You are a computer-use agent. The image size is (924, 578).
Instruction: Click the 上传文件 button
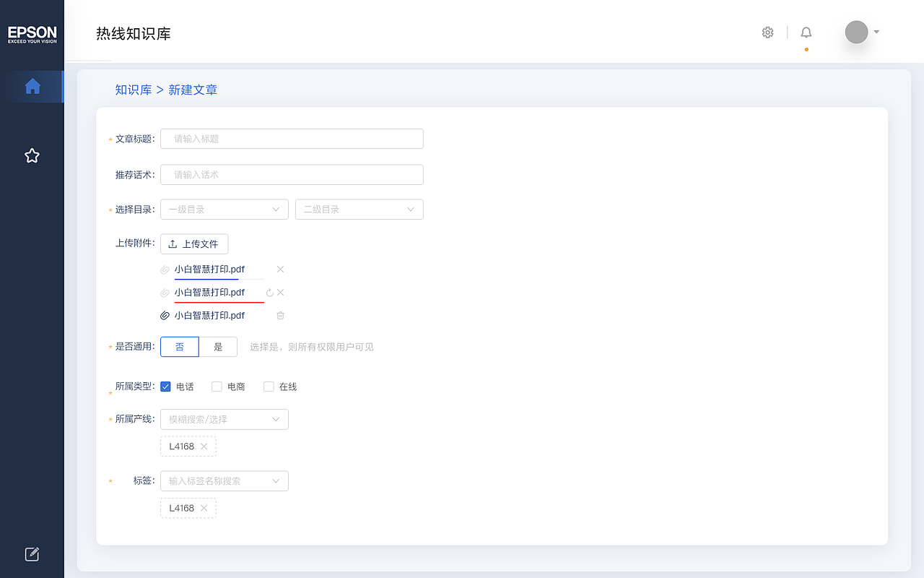pos(194,244)
